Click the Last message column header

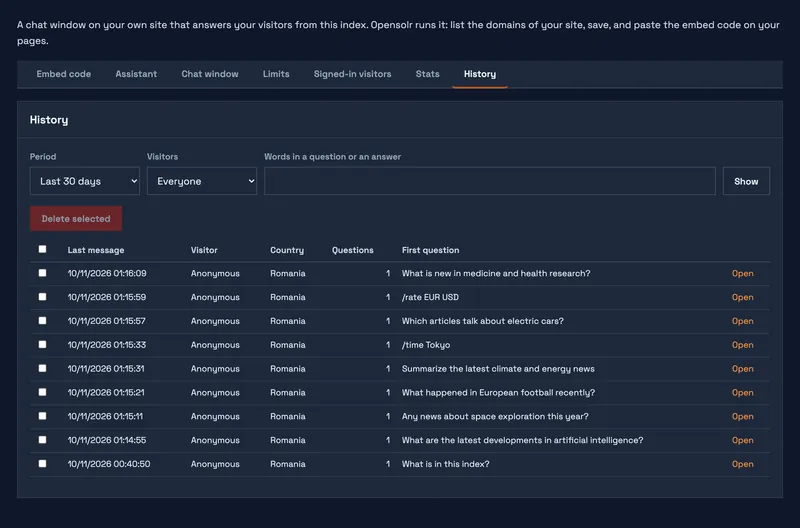tap(96, 250)
